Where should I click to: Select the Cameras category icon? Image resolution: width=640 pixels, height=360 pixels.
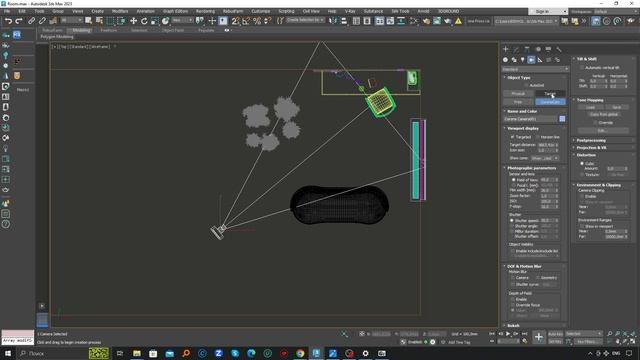pos(531,60)
